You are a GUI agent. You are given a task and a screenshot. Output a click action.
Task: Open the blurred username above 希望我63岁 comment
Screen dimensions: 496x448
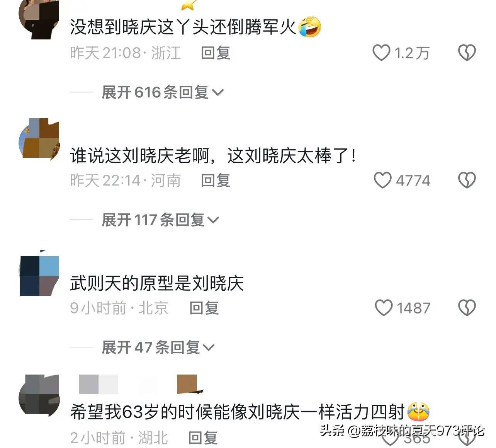tap(141, 385)
